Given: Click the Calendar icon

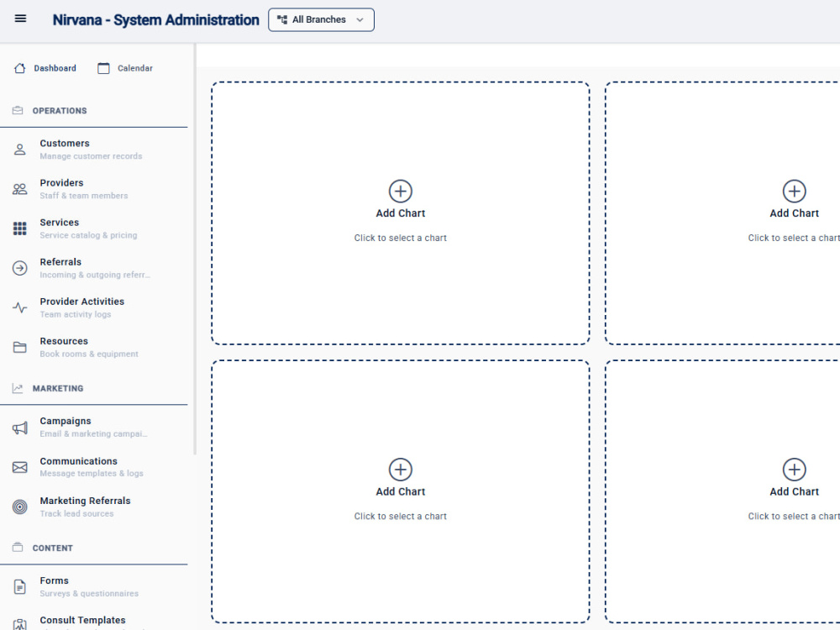Looking at the screenshot, I should 103,68.
